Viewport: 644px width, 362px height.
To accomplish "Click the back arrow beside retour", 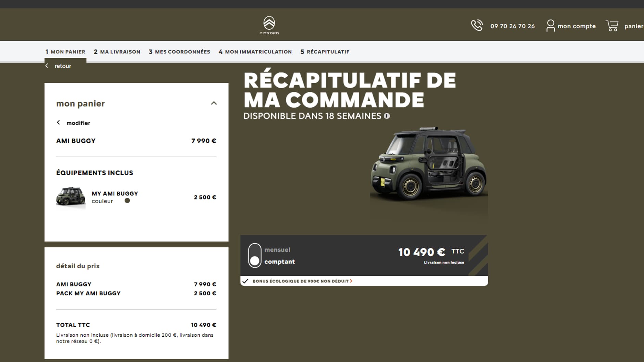I will 47,66.
